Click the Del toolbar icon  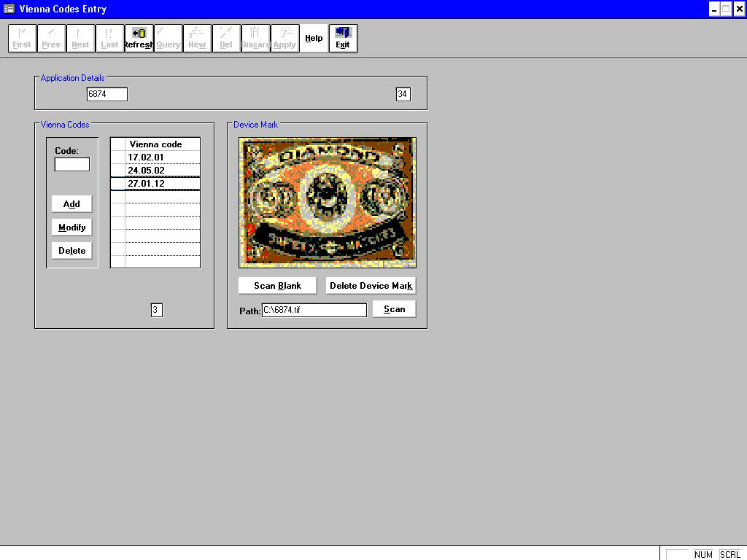(226, 38)
